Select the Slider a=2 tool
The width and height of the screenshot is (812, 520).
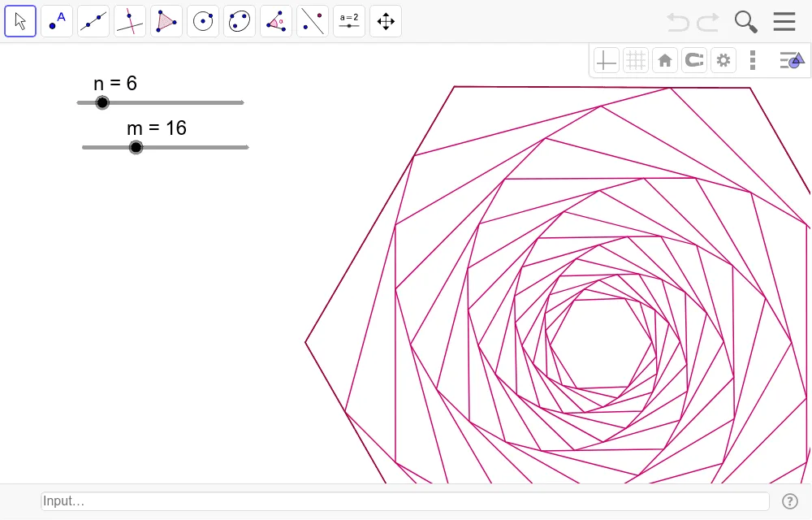349,21
